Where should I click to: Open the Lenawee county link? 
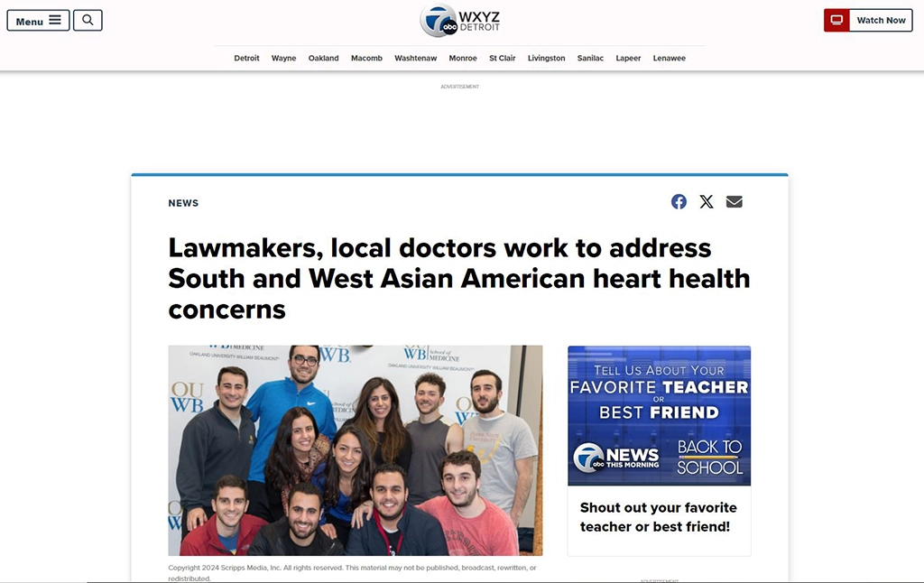click(669, 59)
